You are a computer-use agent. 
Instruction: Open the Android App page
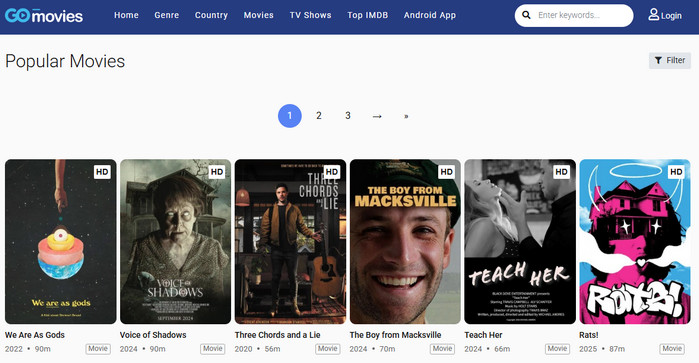(430, 15)
